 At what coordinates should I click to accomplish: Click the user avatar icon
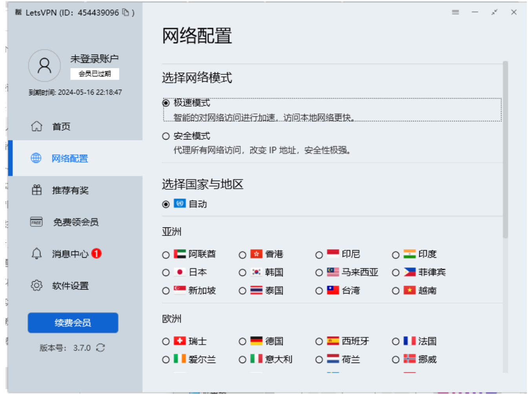44,66
